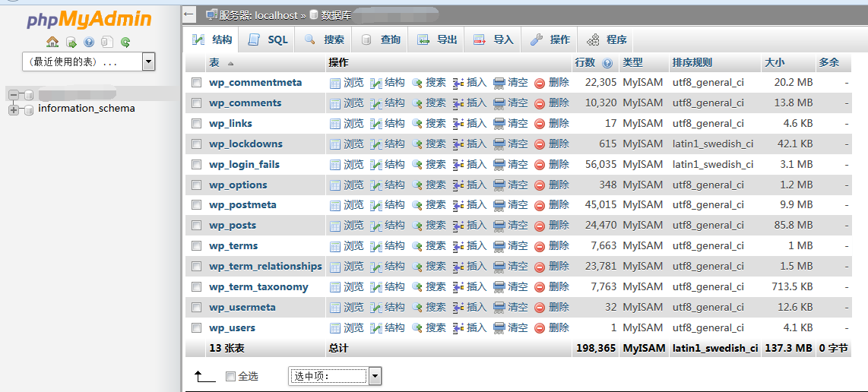
Task: Click insert icon for wp_term_relationships
Action: pos(458,267)
